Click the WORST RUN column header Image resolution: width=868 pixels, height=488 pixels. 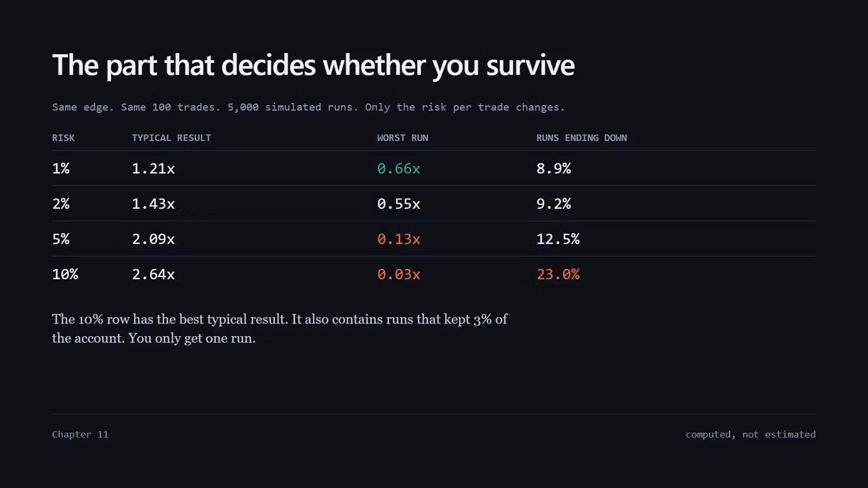pos(403,138)
